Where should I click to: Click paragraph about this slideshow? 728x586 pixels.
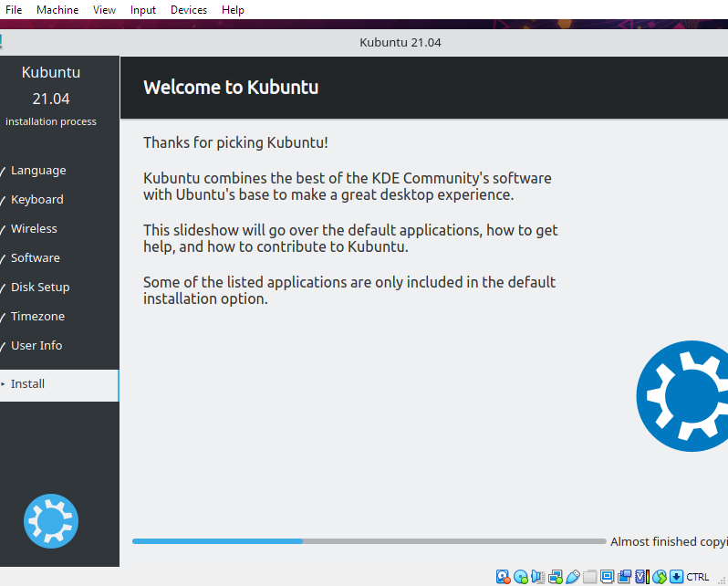point(350,238)
